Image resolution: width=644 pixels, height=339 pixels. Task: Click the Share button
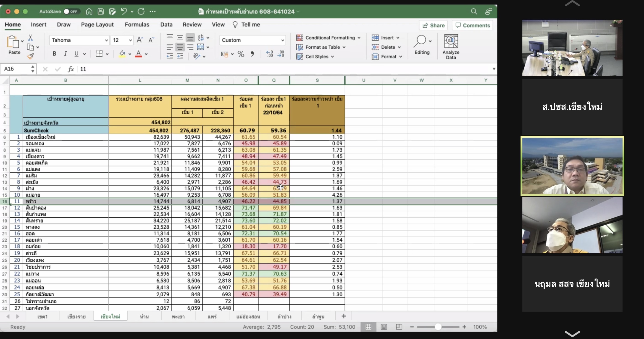click(x=433, y=25)
